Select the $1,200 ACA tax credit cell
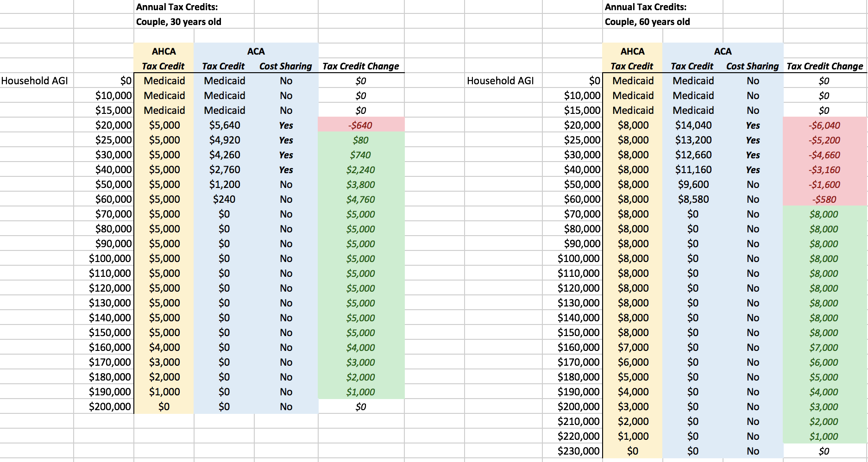Image resolution: width=868 pixels, height=462 pixels. [224, 185]
